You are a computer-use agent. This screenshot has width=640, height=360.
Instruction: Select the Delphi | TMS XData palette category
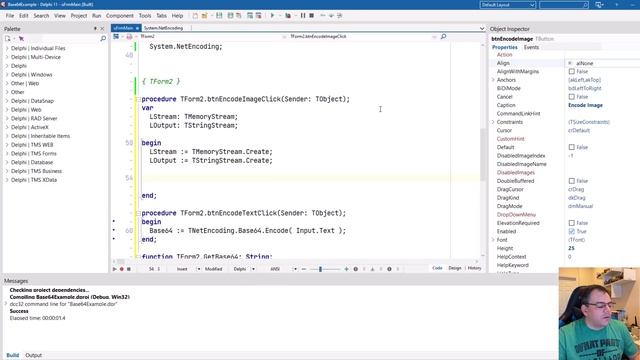tap(34, 180)
